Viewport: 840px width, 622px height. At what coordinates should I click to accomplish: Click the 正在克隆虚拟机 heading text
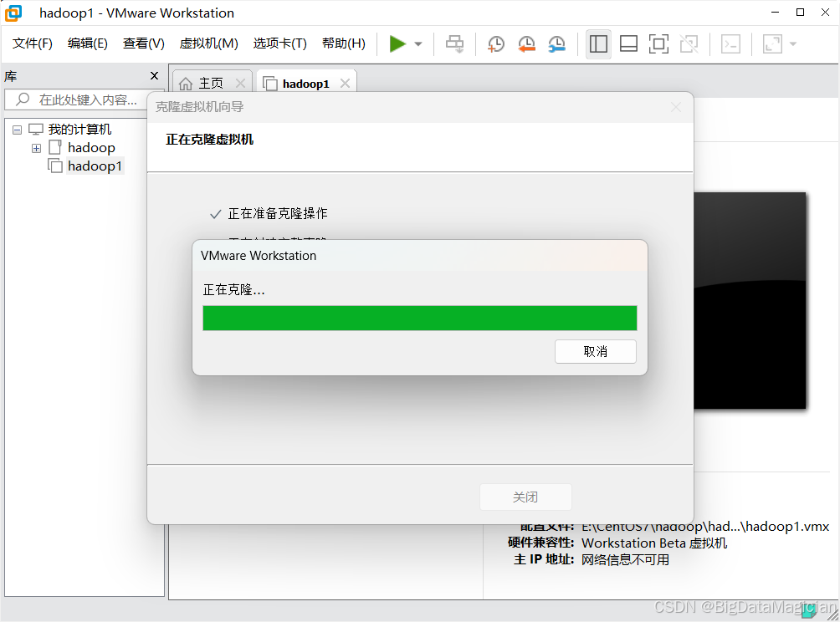[209, 139]
